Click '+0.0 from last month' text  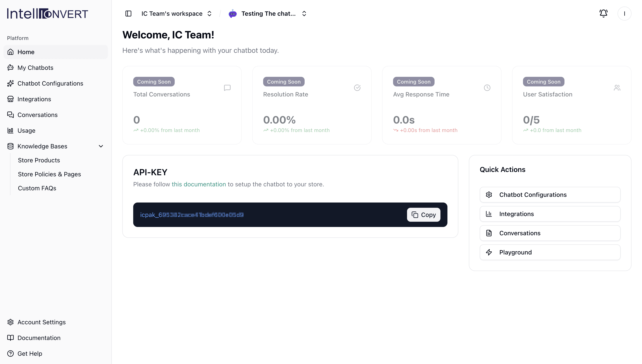click(x=556, y=130)
